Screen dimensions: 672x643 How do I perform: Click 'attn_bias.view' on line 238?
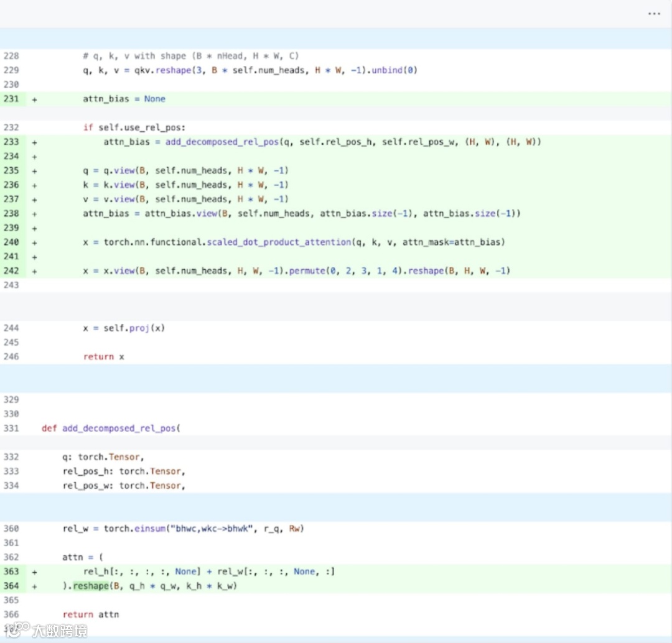pos(181,213)
